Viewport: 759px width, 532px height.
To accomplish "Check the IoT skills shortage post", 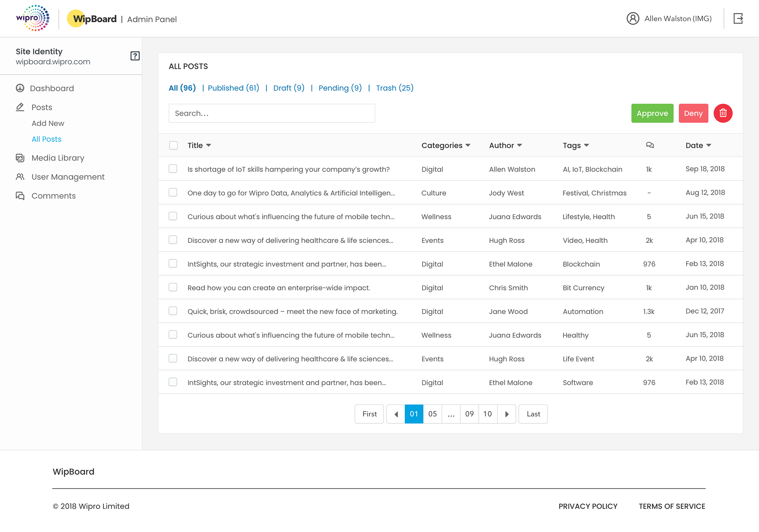I will (173, 169).
